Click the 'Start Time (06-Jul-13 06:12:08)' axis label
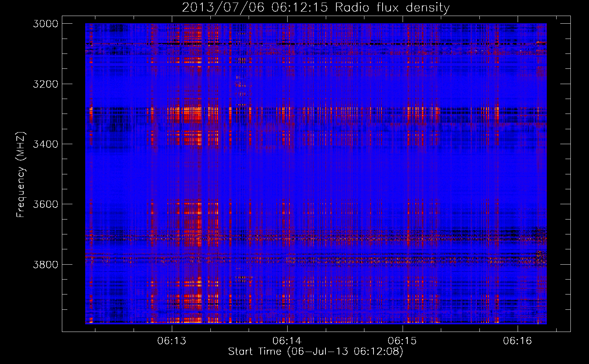The width and height of the screenshot is (589, 364). (316, 352)
